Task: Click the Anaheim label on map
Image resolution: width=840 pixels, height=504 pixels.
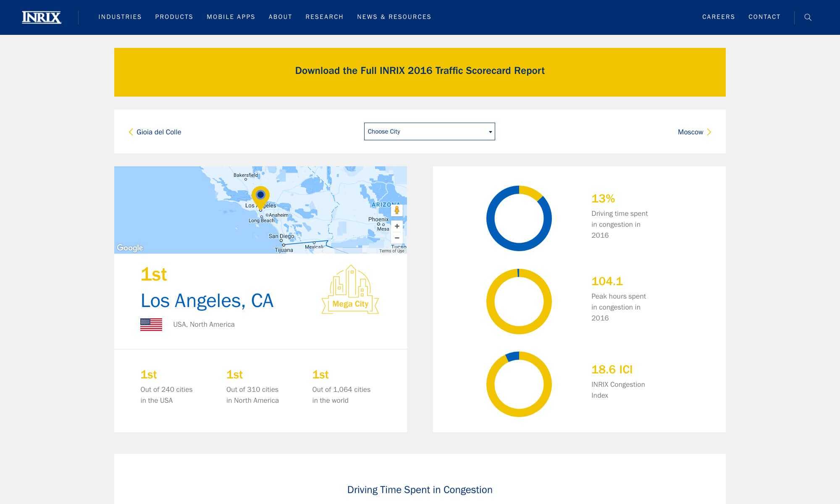Action: 278,215
